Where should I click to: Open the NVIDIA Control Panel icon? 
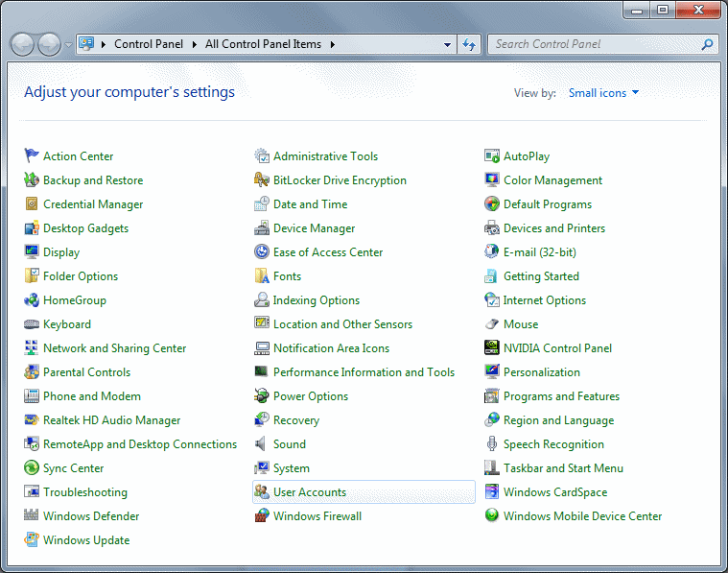(492, 348)
